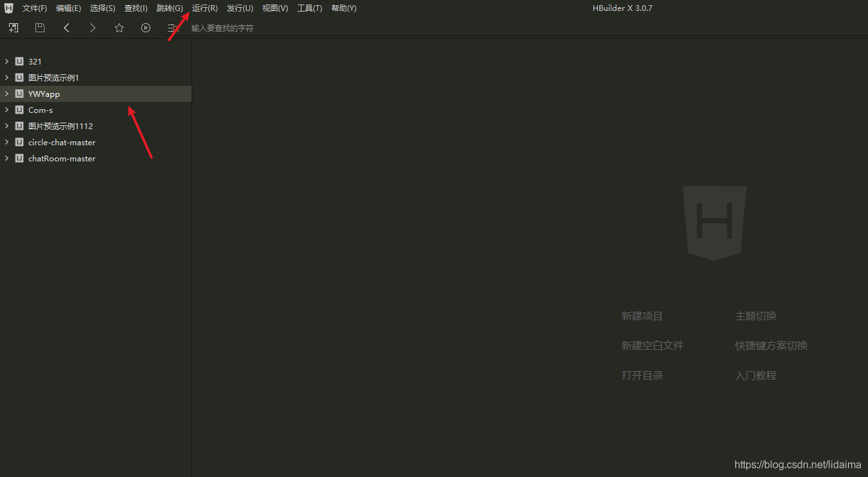Expand the 321 project
Image resolution: width=868 pixels, height=477 pixels.
(6, 61)
